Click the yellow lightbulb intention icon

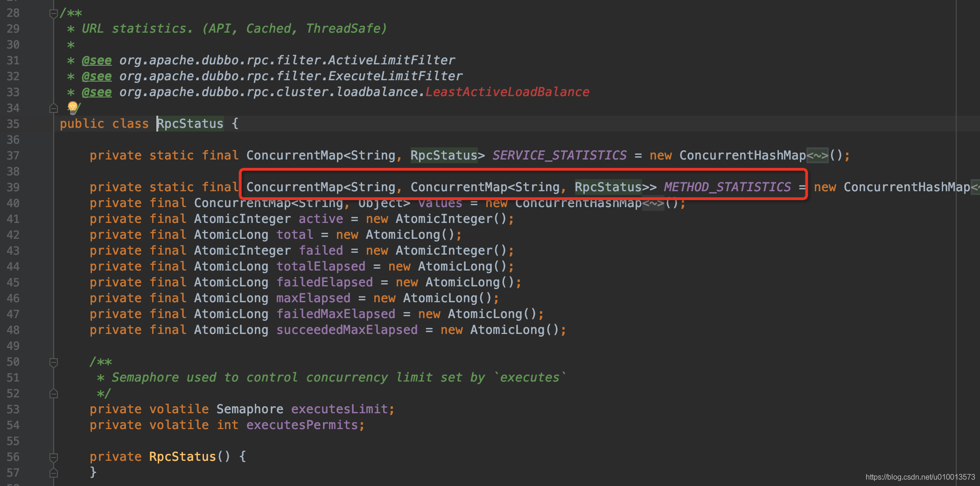point(72,107)
